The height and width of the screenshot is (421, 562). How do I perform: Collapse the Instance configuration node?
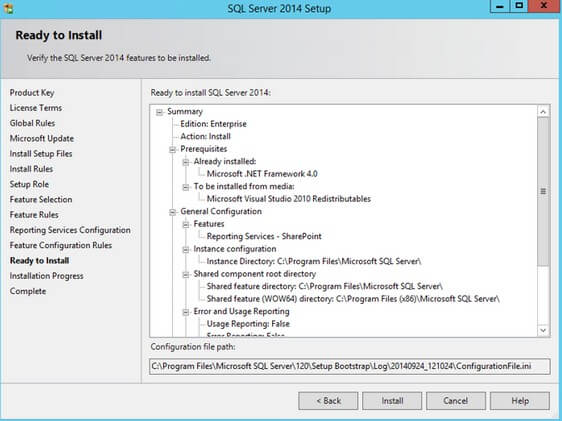point(186,250)
